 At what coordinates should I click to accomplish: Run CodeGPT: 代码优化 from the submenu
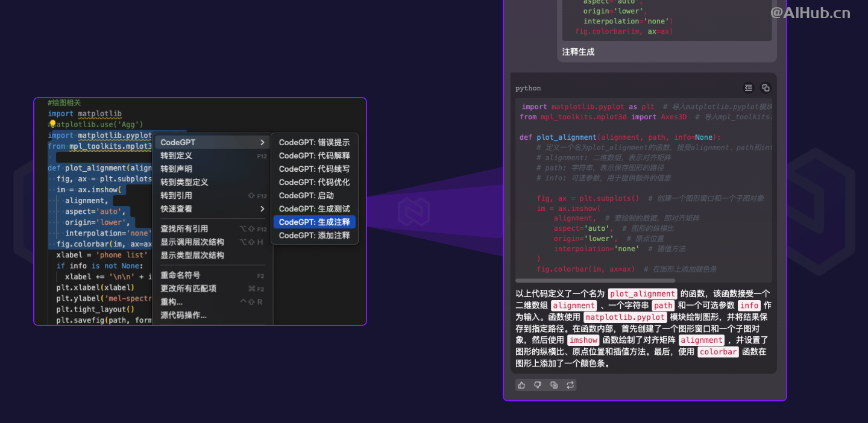pos(315,182)
